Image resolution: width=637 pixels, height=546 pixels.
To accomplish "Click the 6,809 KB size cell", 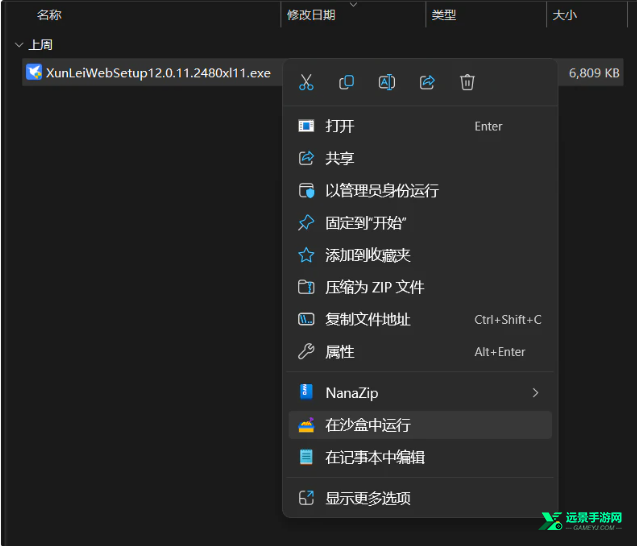I will 594,73.
